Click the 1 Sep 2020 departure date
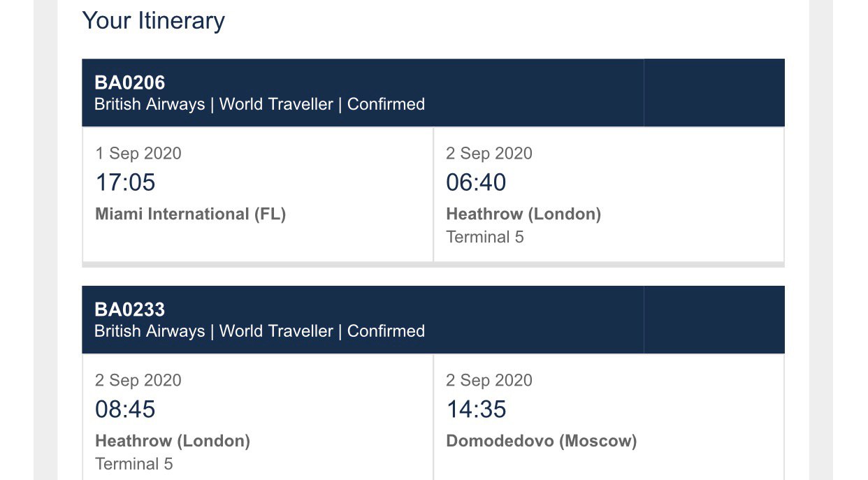The height and width of the screenshot is (480, 868). [x=138, y=154]
